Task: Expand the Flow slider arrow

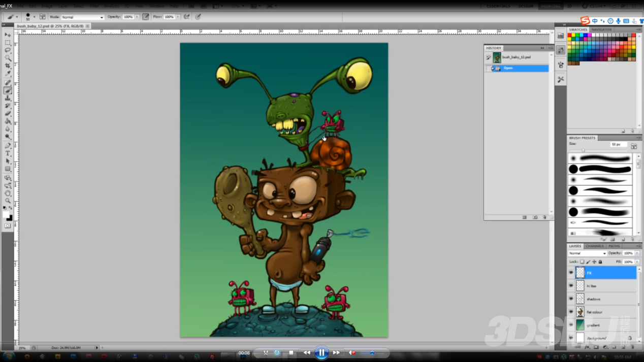Action: click(x=178, y=17)
